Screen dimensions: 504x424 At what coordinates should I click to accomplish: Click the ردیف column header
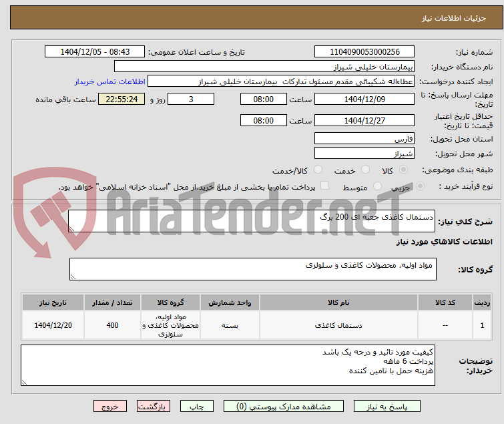coord(482,302)
